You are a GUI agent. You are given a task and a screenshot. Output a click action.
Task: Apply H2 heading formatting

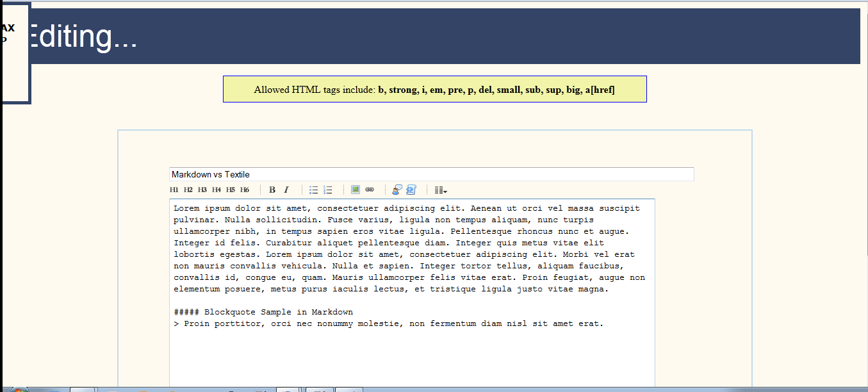[187, 190]
